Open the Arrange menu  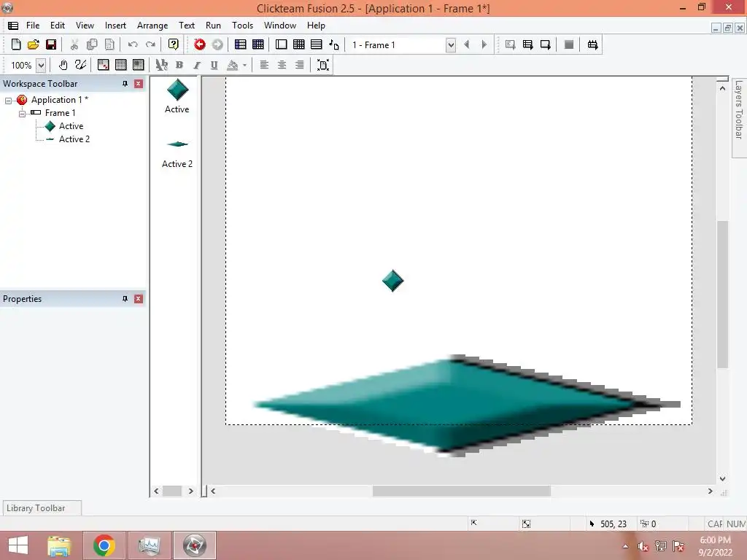[152, 26]
